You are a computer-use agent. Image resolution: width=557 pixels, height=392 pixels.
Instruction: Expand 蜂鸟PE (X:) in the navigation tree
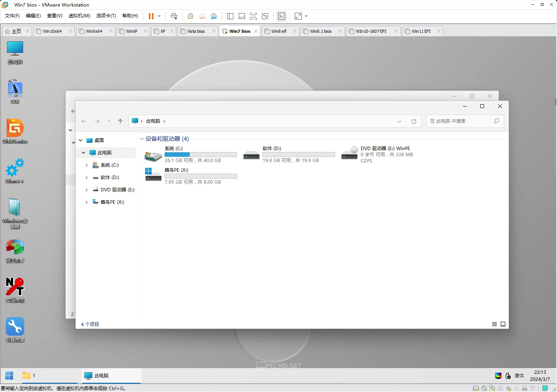[86, 202]
